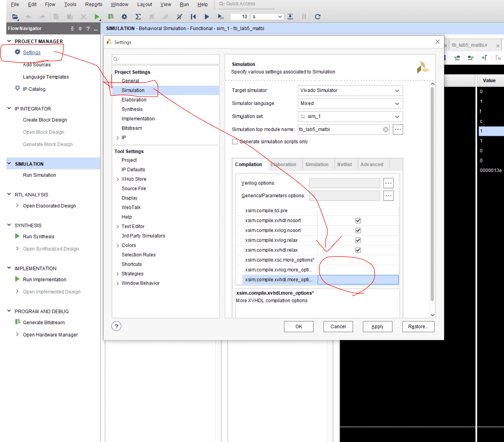Open the Layout menu
Image resolution: width=504 pixels, height=442 pixels.
[x=145, y=4]
